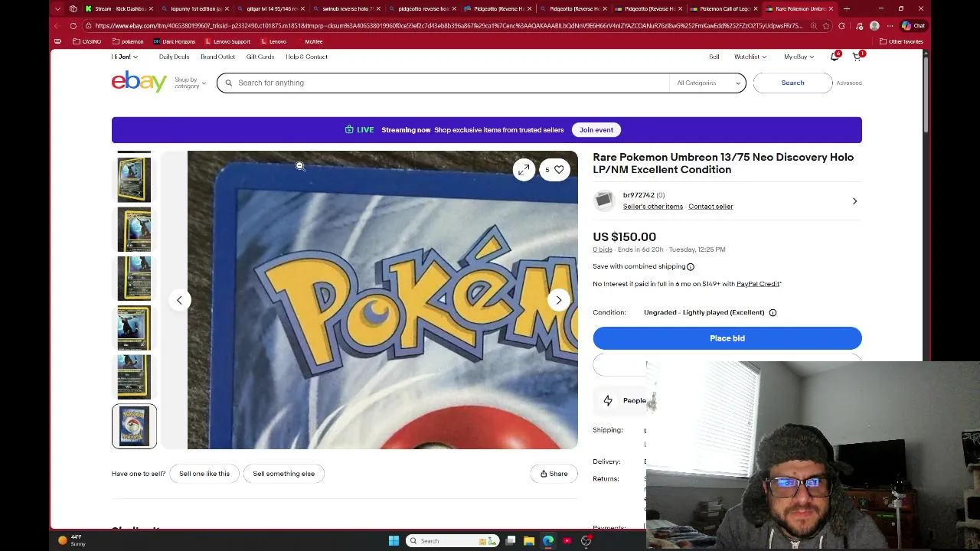Open the seller avatar image
Screen dimensions: 980x551
pyautogui.click(x=603, y=201)
